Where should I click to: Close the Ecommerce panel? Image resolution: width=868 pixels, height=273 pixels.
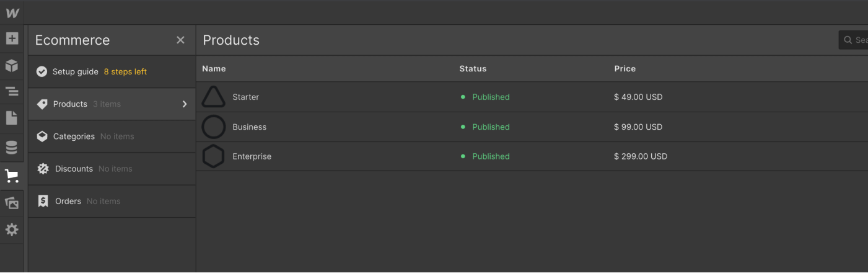point(180,40)
